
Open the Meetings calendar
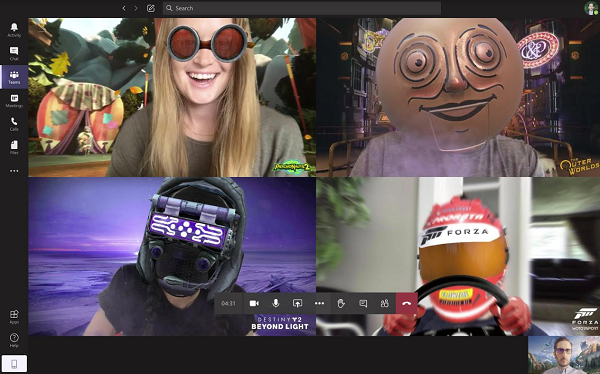click(x=14, y=101)
